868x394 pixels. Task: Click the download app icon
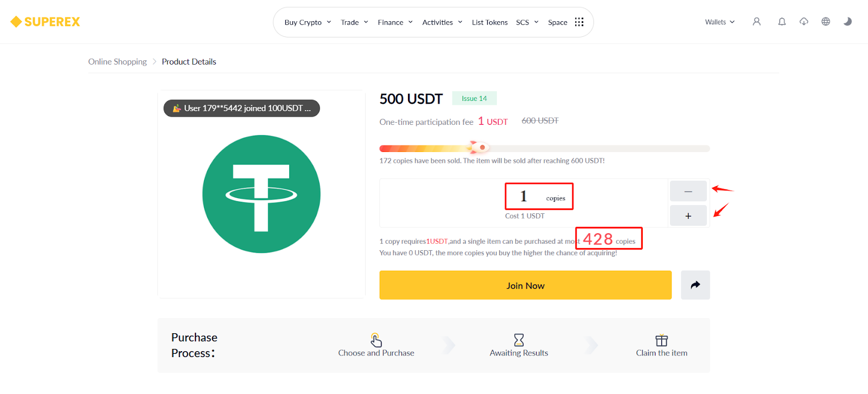804,22
